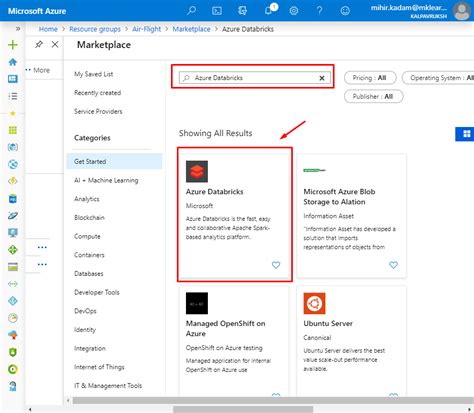474x413 pixels.
Task: Open Resource groups cube icon in sidebar
Action: click(x=13, y=147)
